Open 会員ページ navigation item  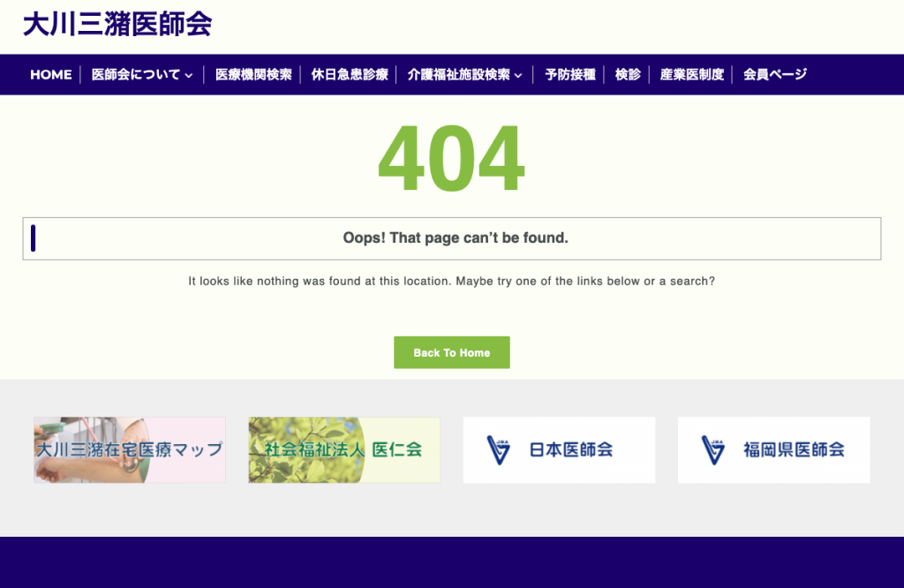click(774, 75)
